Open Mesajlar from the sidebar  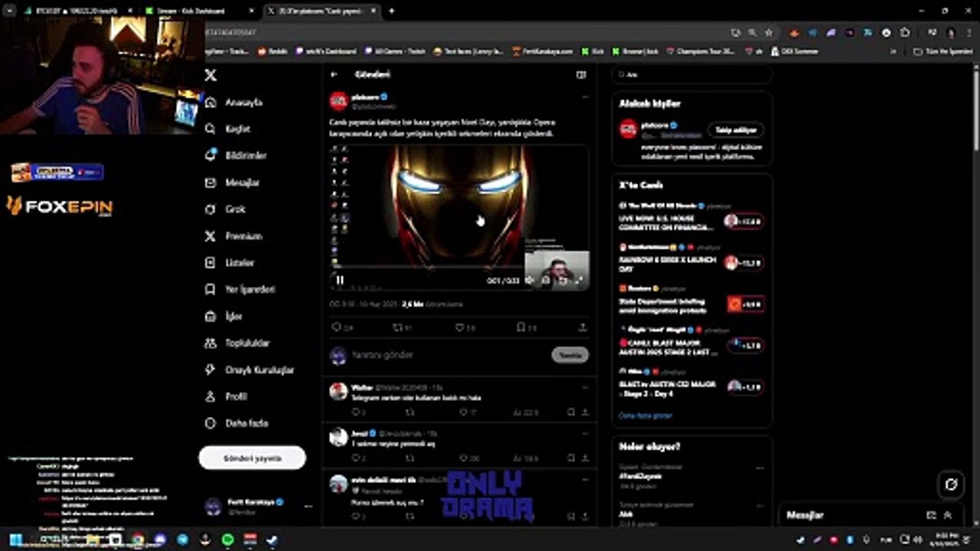tap(233, 183)
